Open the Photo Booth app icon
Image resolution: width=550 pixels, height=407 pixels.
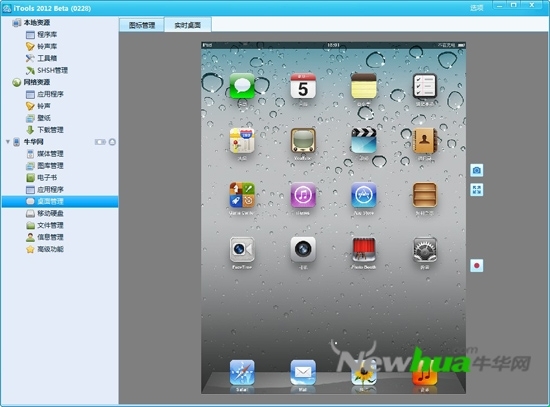pyautogui.click(x=364, y=249)
